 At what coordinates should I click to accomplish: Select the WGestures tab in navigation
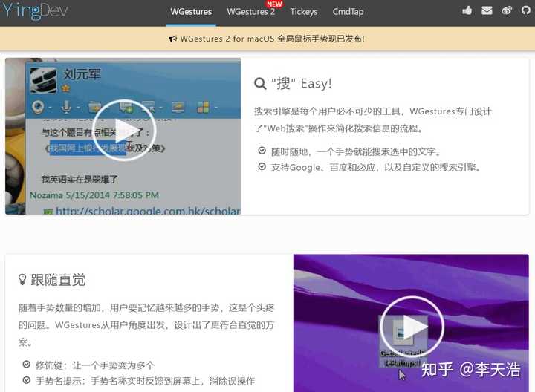point(191,12)
